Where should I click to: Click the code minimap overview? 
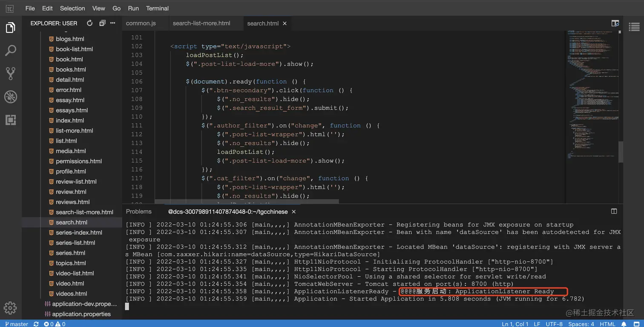pyautogui.click(x=592, y=94)
